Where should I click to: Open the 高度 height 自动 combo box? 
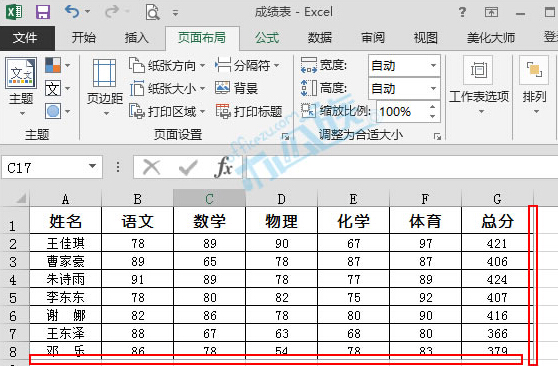(404, 88)
